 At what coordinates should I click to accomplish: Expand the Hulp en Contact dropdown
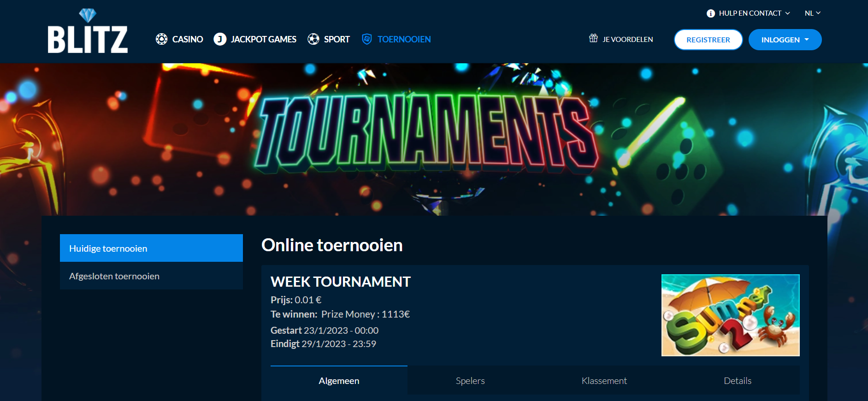[748, 13]
